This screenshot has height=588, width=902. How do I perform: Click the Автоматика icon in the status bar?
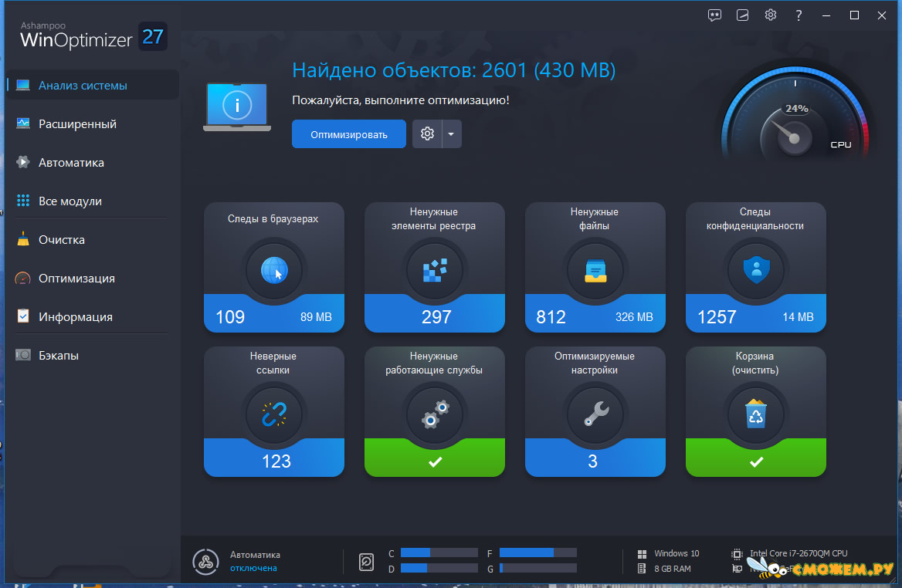tap(205, 562)
